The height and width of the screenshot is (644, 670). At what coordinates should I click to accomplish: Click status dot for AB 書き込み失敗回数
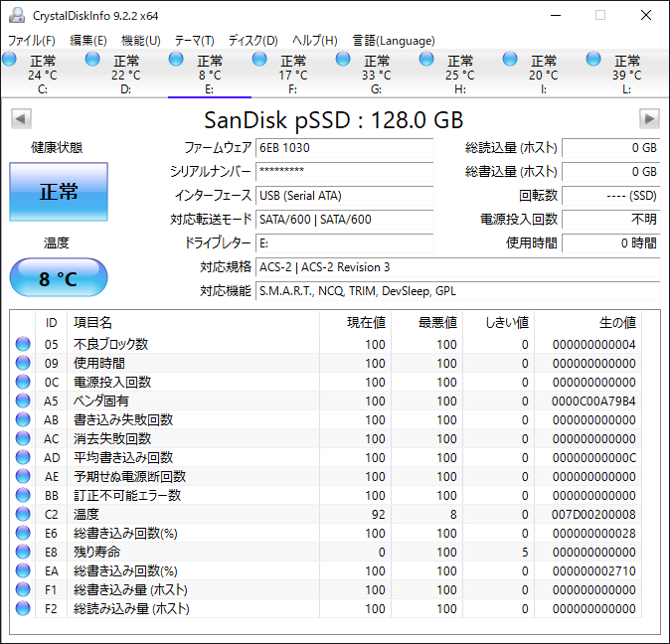[x=23, y=419]
